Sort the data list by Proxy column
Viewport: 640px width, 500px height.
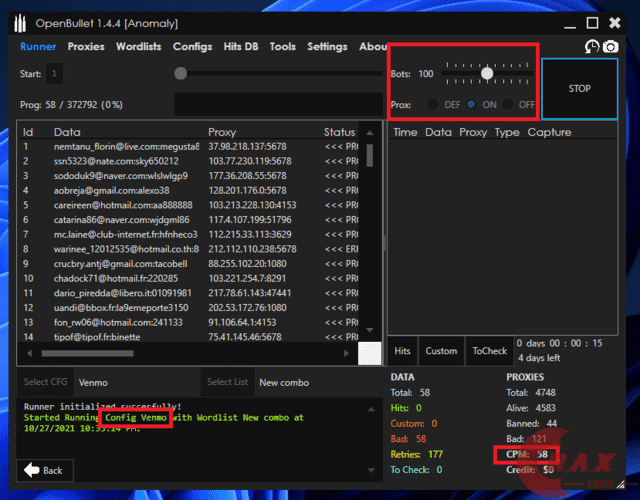pos(222,132)
